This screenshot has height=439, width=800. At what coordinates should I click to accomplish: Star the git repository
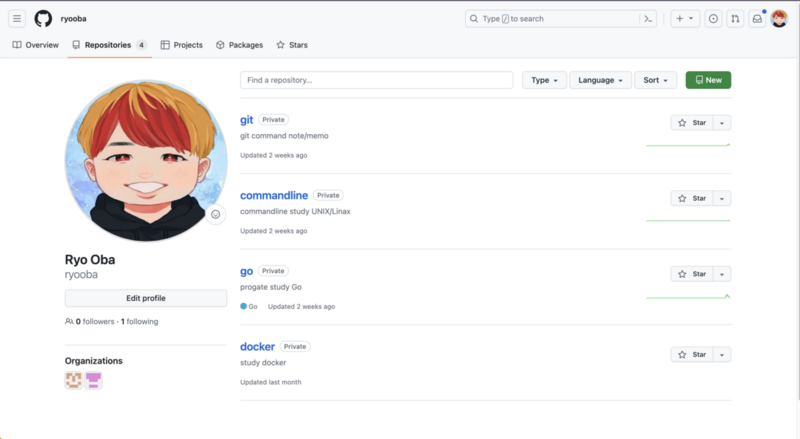691,123
